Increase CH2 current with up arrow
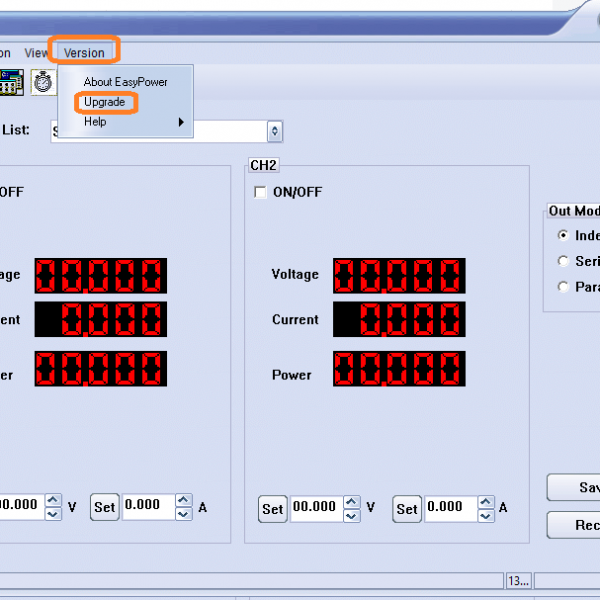The width and height of the screenshot is (600, 600). (487, 500)
